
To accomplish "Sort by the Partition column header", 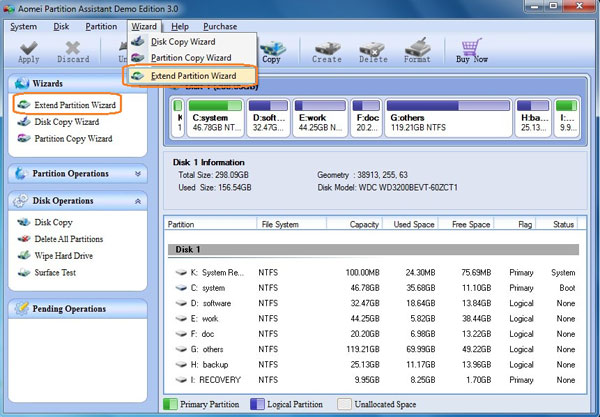I will pos(211,224).
